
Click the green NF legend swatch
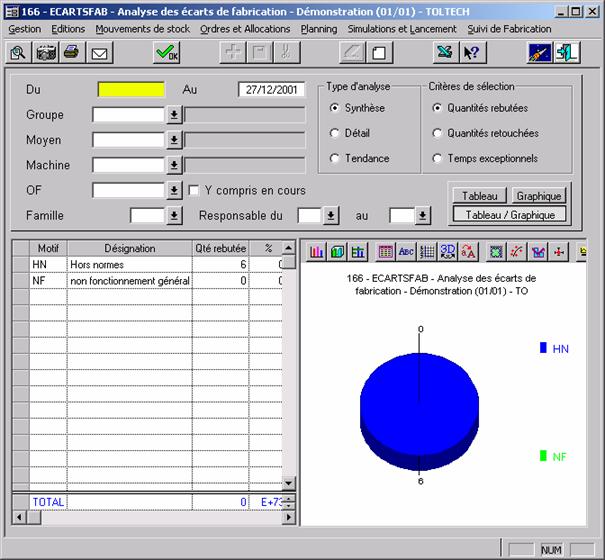pyautogui.click(x=543, y=456)
